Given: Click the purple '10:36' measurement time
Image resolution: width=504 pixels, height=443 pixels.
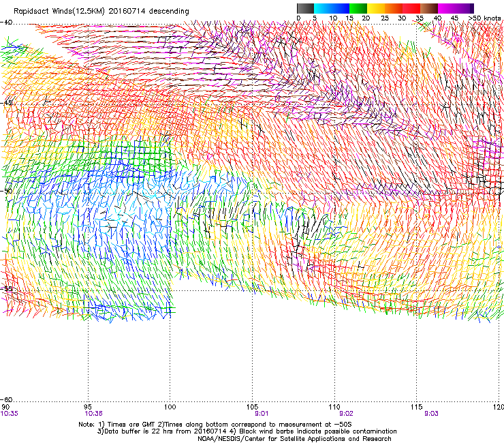Looking at the screenshot, I should tap(93, 414).
